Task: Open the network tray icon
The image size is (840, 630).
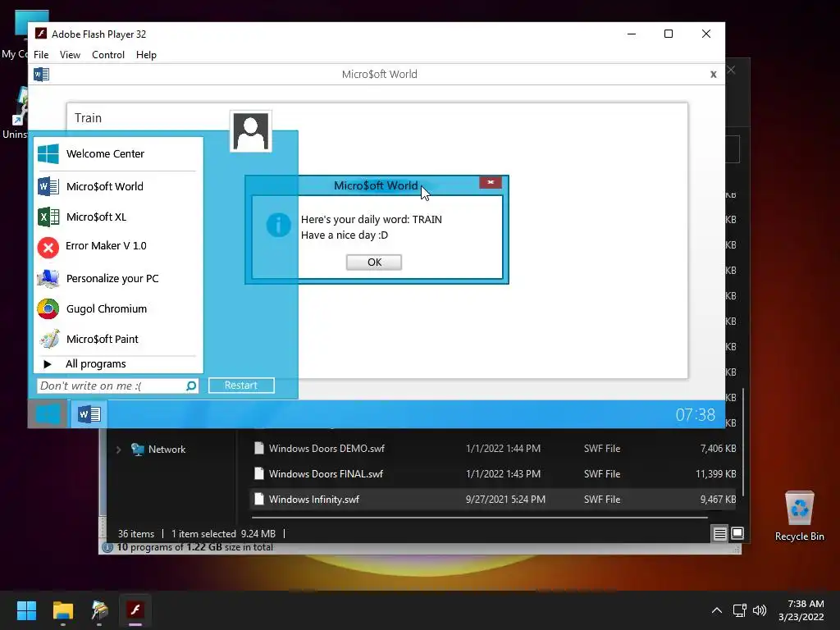Action: [x=740, y=610]
